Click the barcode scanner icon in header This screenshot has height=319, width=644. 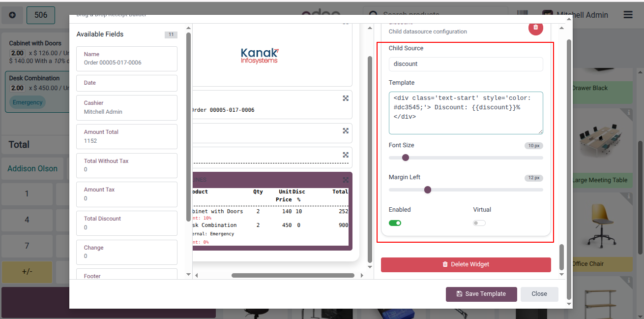(523, 15)
